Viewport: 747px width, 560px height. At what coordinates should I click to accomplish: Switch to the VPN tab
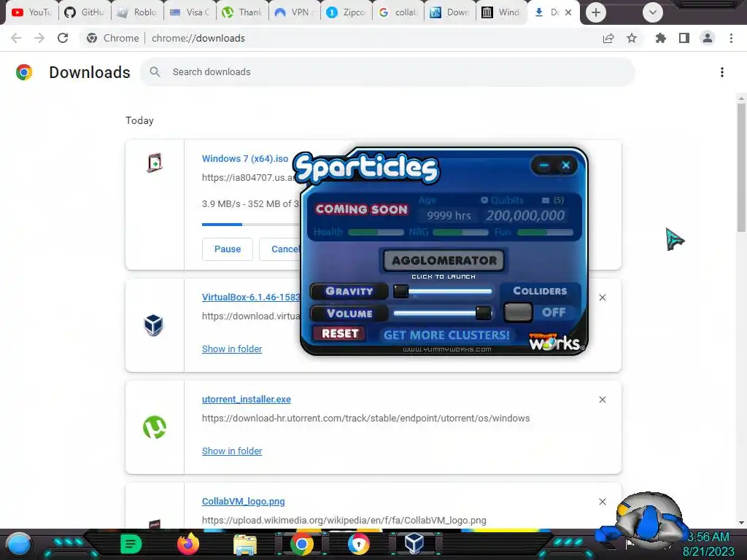click(295, 12)
